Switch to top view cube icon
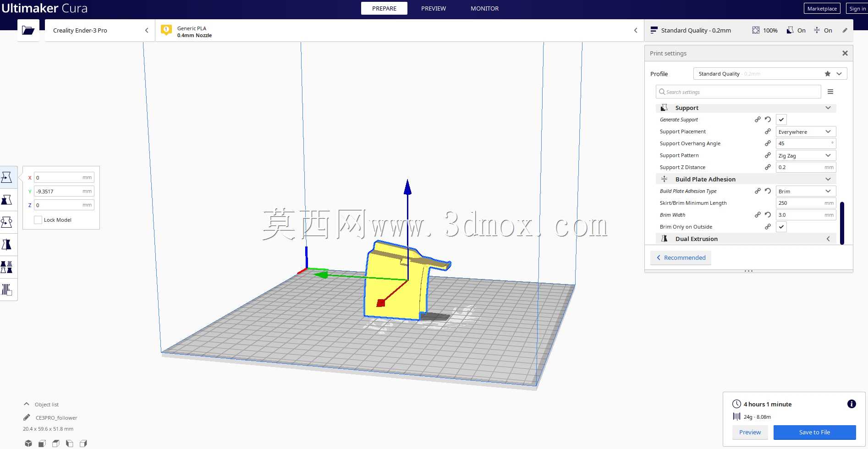868x449 pixels. (56, 443)
